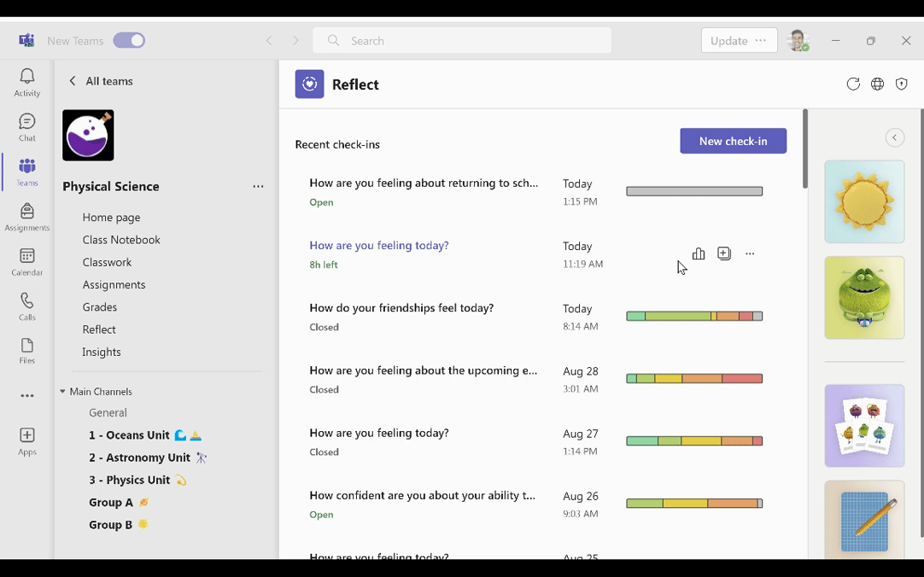This screenshot has height=577, width=924.
Task: Collapse the Main Channels section
Action: [61, 391]
